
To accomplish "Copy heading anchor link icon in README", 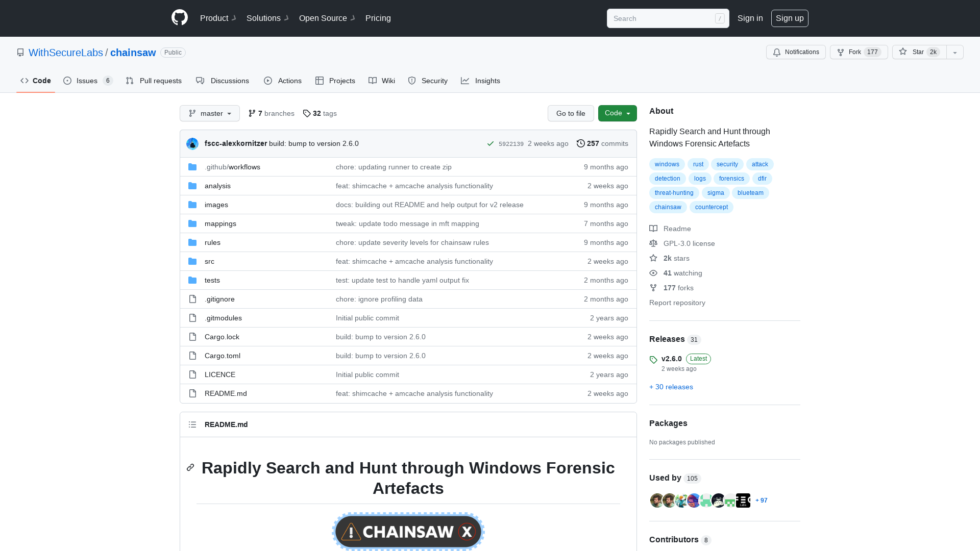I will coord(190,467).
